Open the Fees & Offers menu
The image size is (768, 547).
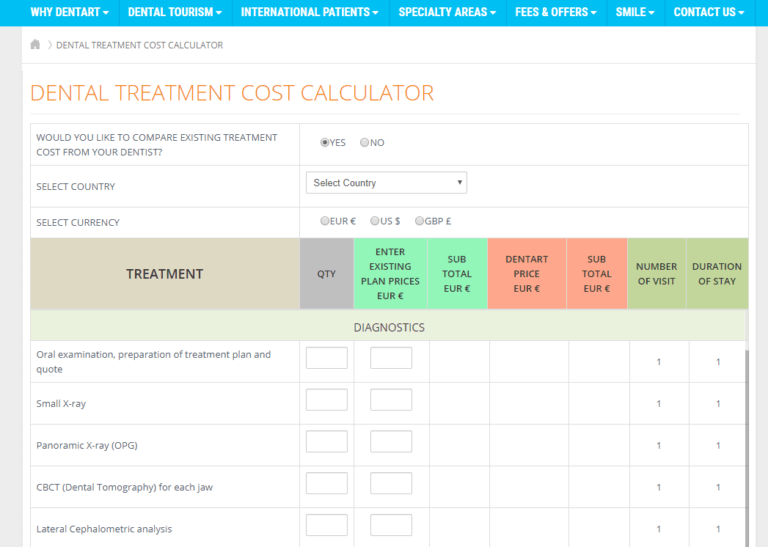point(556,12)
